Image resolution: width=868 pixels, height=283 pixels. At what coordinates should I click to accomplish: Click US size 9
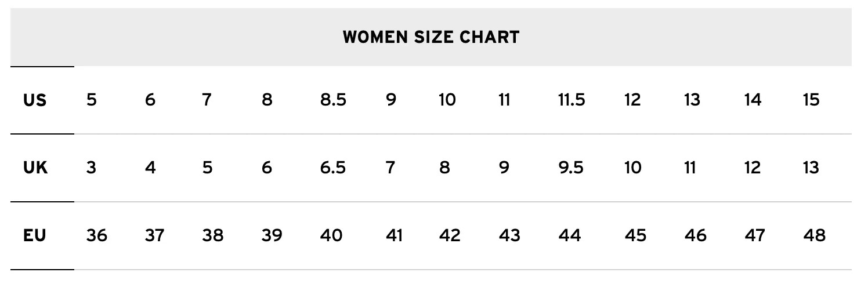tap(391, 100)
